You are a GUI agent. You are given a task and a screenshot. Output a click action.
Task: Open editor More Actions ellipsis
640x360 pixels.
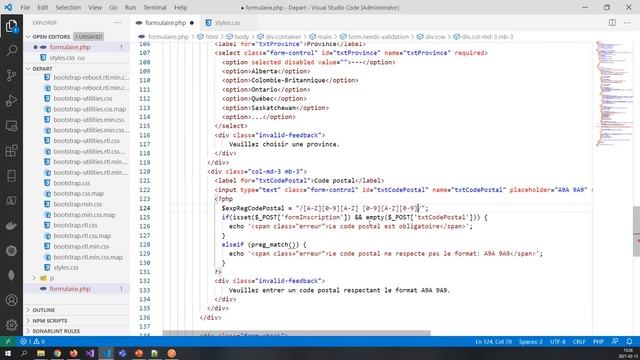tap(627, 23)
